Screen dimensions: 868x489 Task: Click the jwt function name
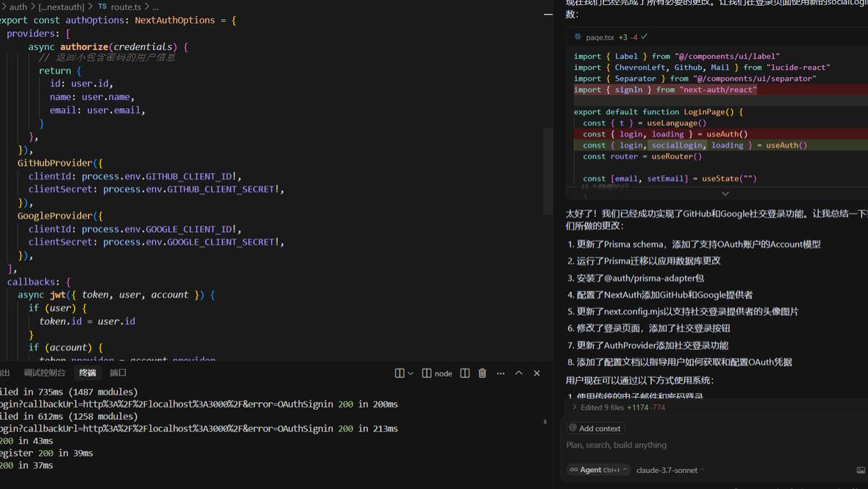pos(57,295)
